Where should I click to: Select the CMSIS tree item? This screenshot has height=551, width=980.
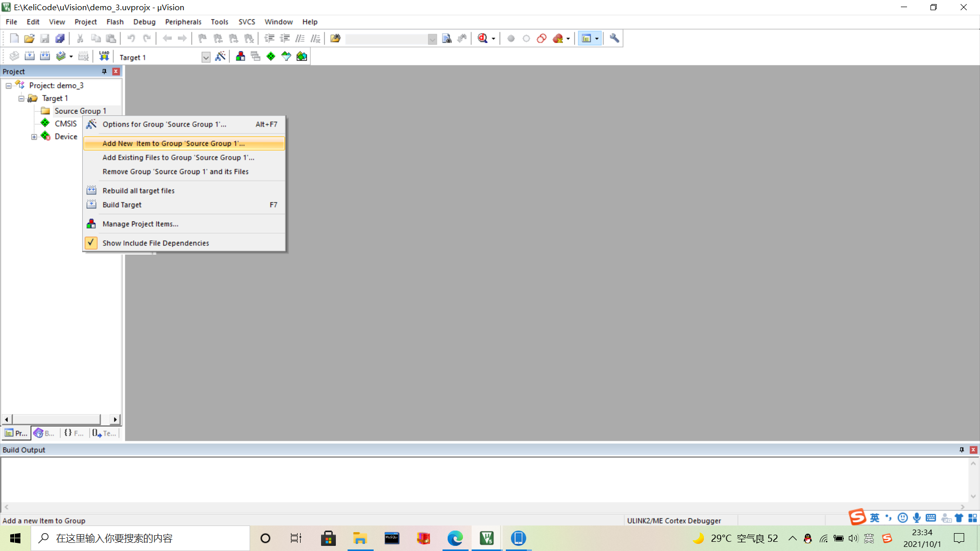[x=66, y=123]
